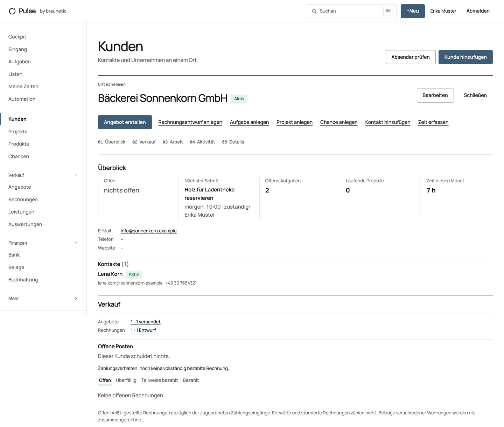The height and width of the screenshot is (427, 504).
Task: Click the +Neu button
Action: 413,11
